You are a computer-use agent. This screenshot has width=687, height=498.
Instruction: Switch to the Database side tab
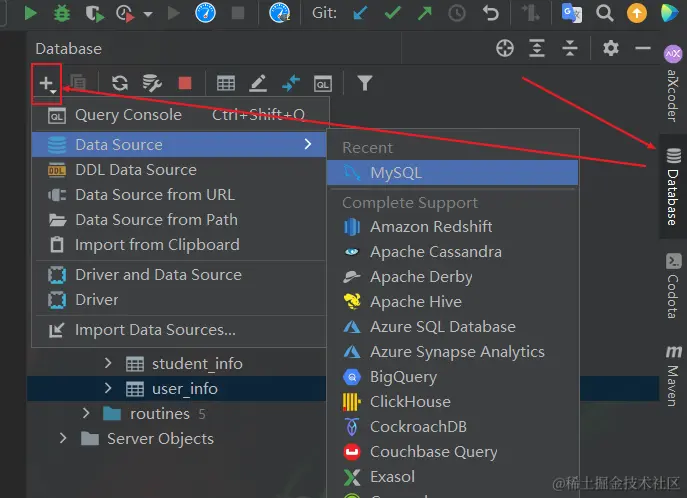click(x=673, y=187)
